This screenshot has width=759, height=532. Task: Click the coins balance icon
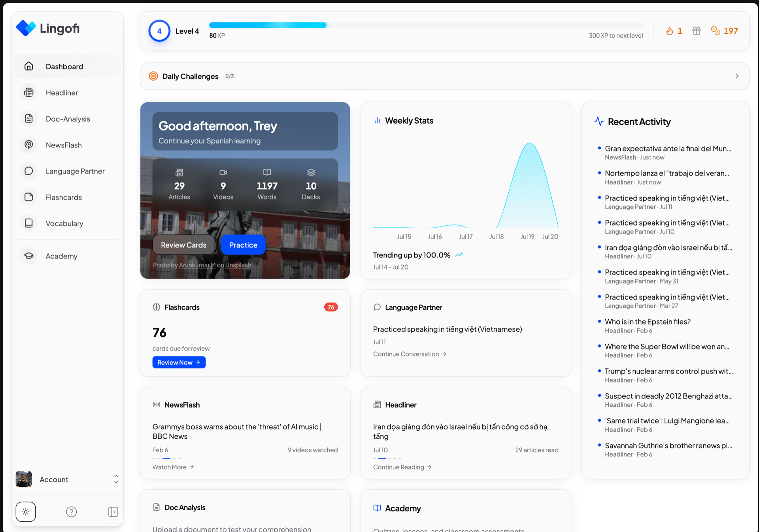715,30
